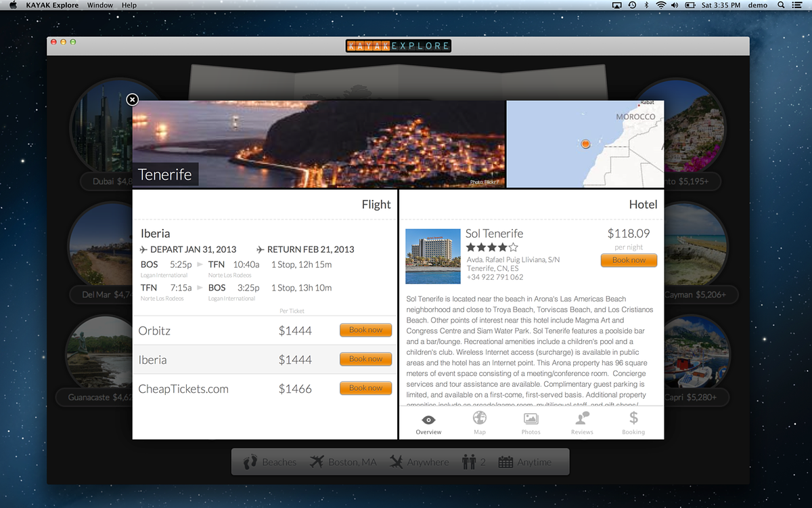Click the Spotlight search icon in menu bar
The width and height of the screenshot is (812, 508).
(x=782, y=5)
